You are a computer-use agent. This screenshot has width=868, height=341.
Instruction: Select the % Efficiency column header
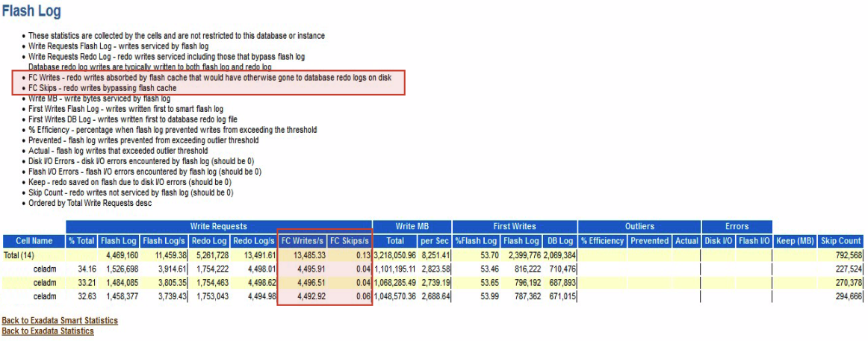pyautogui.click(x=602, y=241)
